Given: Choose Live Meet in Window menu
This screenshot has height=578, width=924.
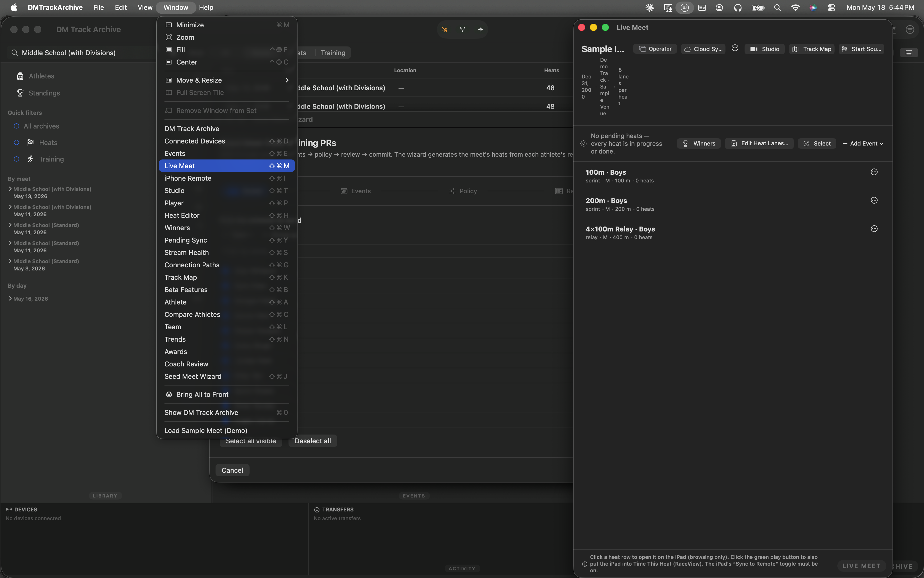Looking at the screenshot, I should [226, 165].
